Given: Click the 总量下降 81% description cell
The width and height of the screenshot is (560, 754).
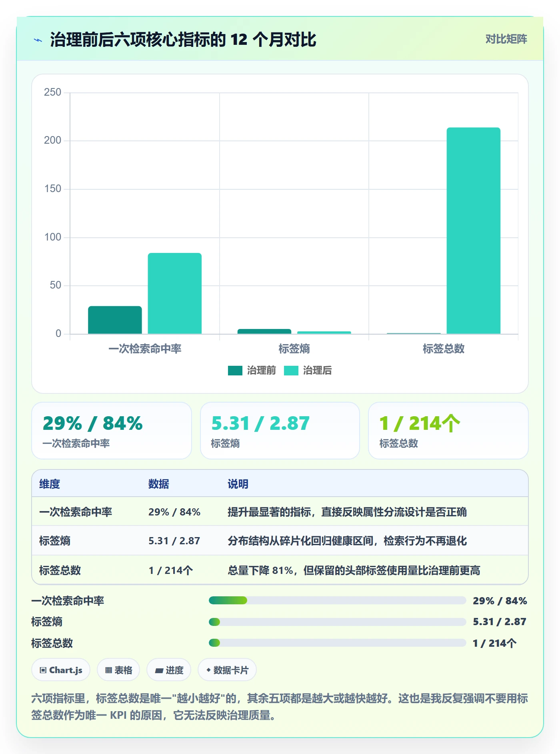Looking at the screenshot, I should click(x=354, y=570).
